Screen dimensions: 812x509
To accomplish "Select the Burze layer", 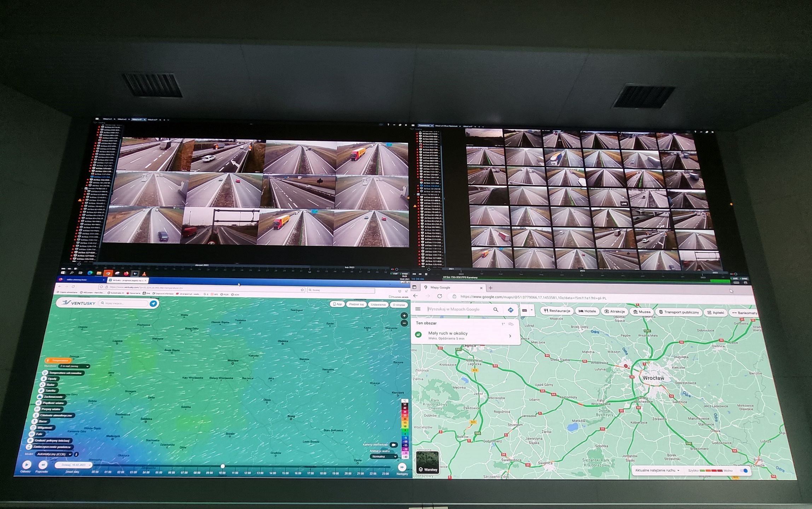I will pos(40,421).
